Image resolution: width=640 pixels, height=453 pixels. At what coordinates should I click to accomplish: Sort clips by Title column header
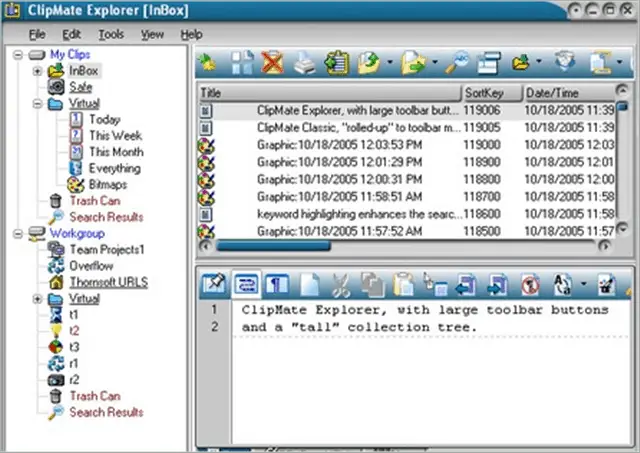(x=330, y=93)
